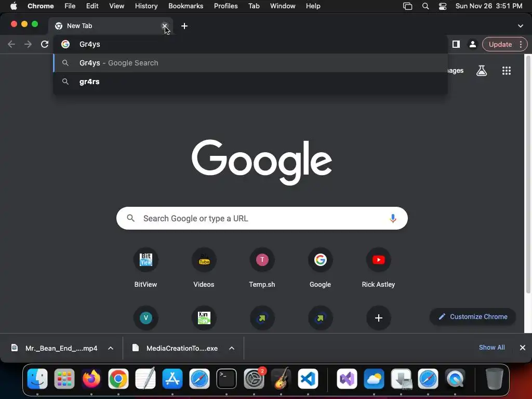Open Chrome three-dot menu
The height and width of the screenshot is (399, 532).
[x=521, y=45]
